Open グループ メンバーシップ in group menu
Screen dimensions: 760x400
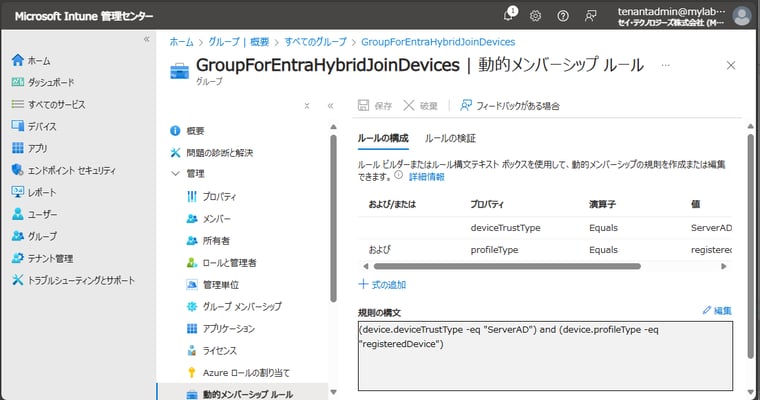pyautogui.click(x=234, y=306)
